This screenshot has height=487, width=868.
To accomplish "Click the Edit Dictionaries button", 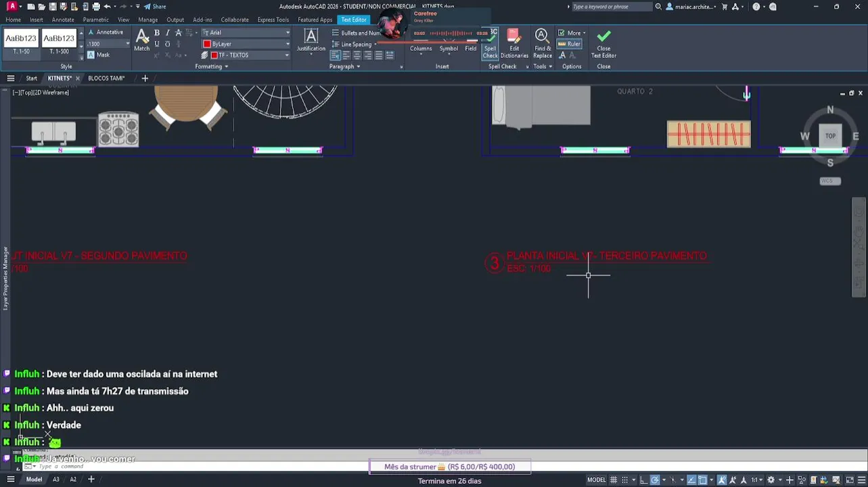I will 514,43.
